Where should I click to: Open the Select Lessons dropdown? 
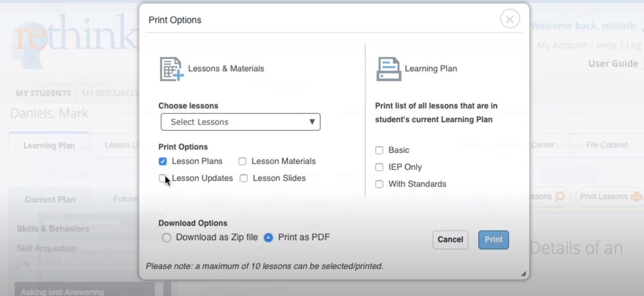click(x=240, y=122)
